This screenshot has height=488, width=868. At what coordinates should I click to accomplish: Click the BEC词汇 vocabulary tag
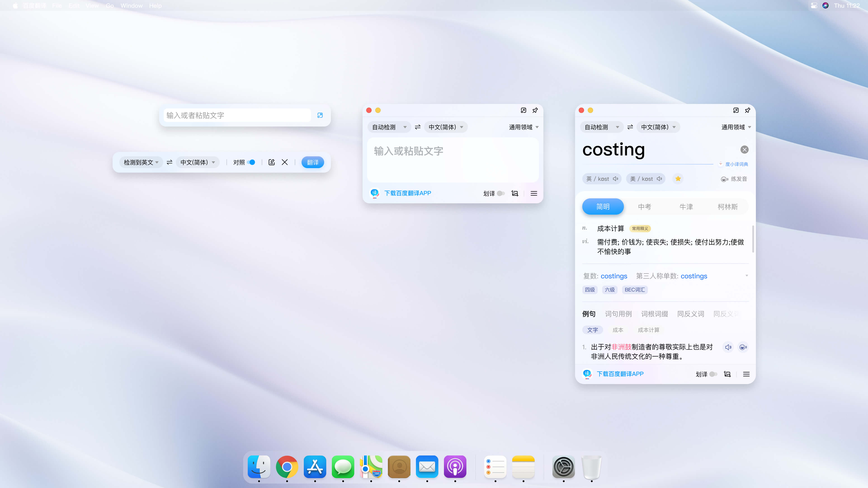click(x=634, y=290)
